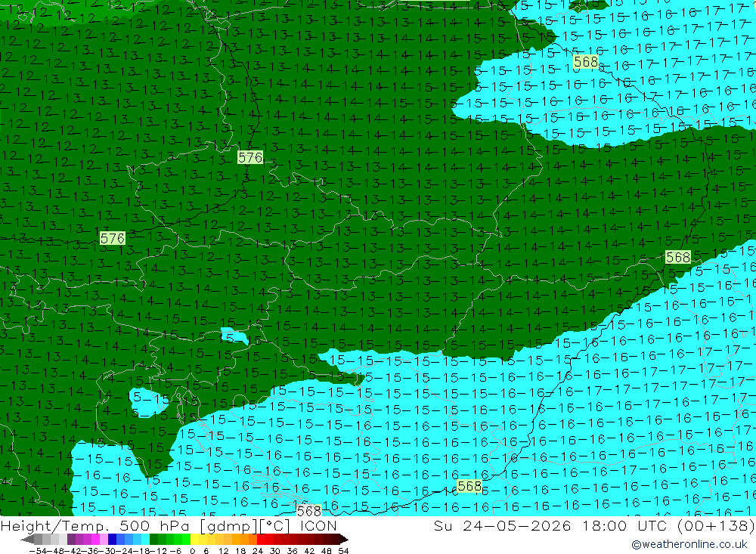Click the bright yellow legend swatch at 0
Screen dimensions: 756x554
tap(195, 540)
